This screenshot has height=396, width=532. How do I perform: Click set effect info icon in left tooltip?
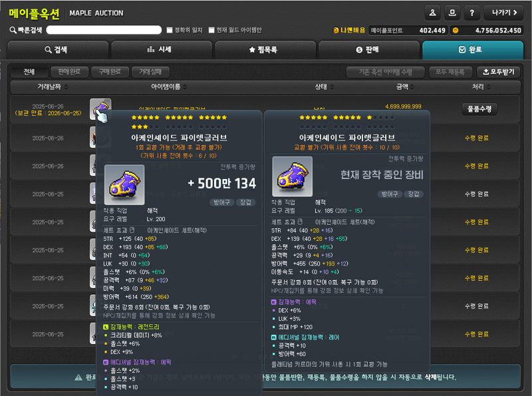click(x=132, y=230)
